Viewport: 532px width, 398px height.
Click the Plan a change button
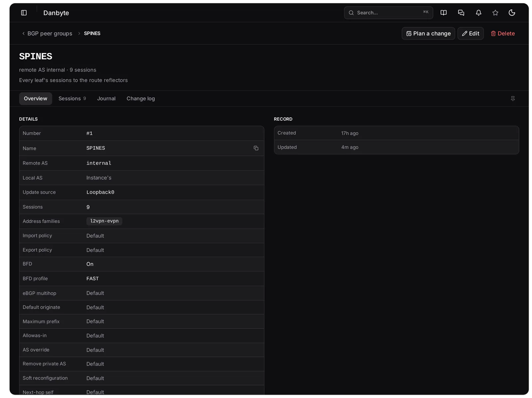coord(428,34)
